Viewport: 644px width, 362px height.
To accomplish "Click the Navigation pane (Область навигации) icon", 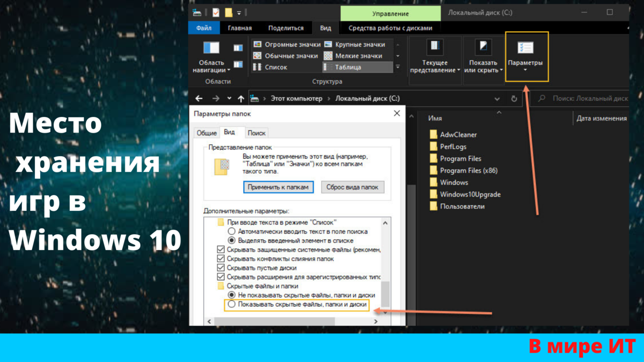I will [211, 48].
